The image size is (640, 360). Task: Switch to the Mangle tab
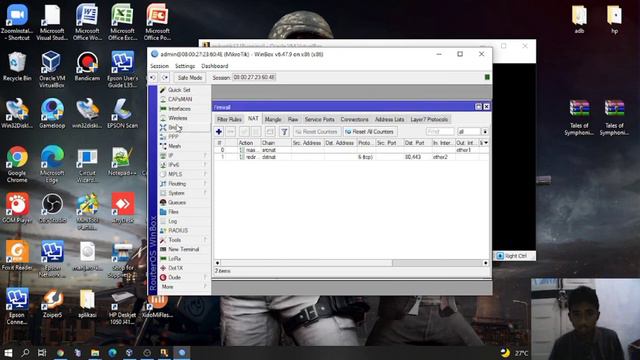[x=273, y=120]
